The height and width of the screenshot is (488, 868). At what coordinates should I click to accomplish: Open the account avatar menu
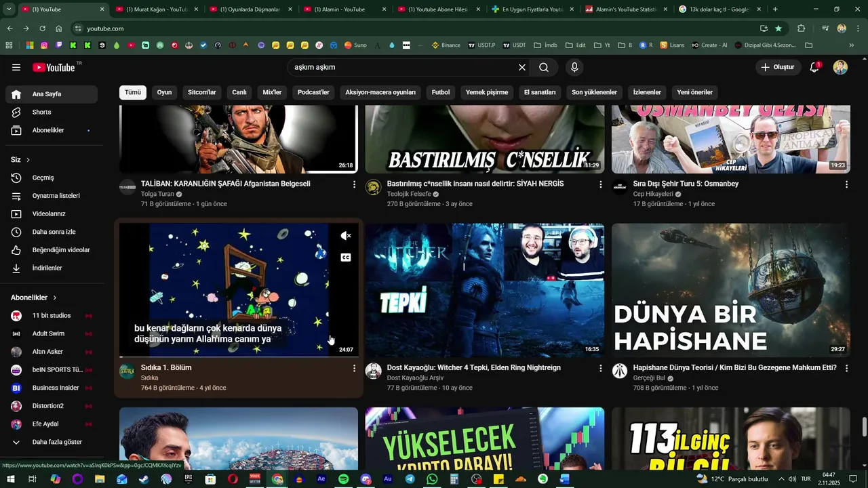[840, 67]
